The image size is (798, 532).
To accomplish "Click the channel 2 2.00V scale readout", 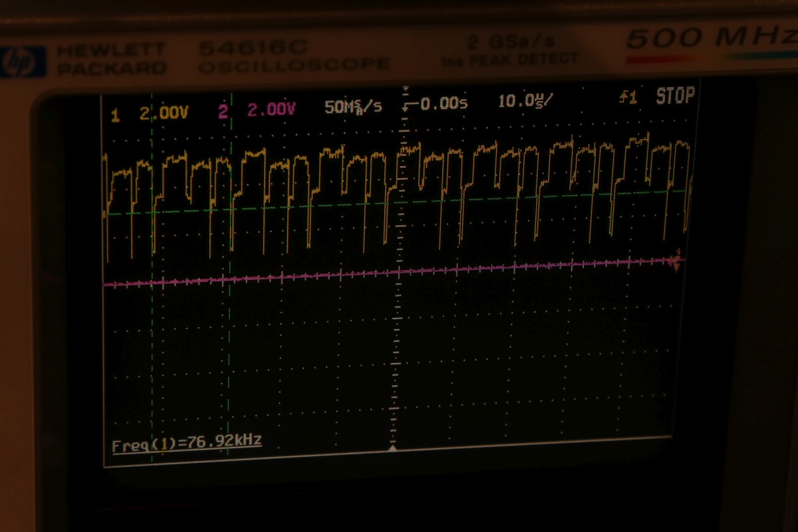I will [271, 109].
